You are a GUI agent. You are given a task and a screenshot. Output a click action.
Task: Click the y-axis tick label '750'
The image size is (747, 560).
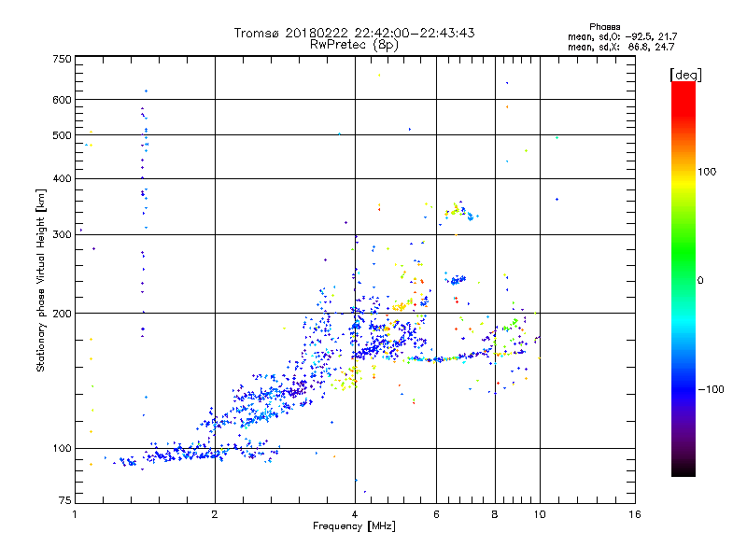[x=62, y=59]
